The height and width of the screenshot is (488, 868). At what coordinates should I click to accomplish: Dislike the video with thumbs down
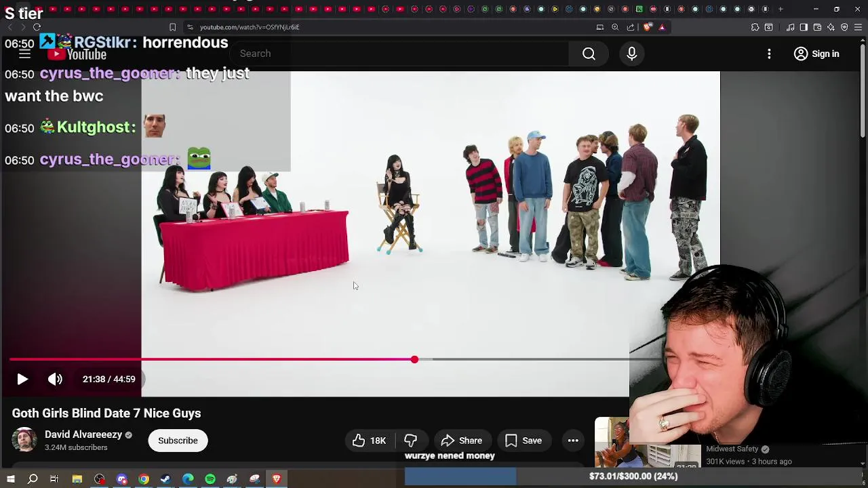[x=411, y=441]
